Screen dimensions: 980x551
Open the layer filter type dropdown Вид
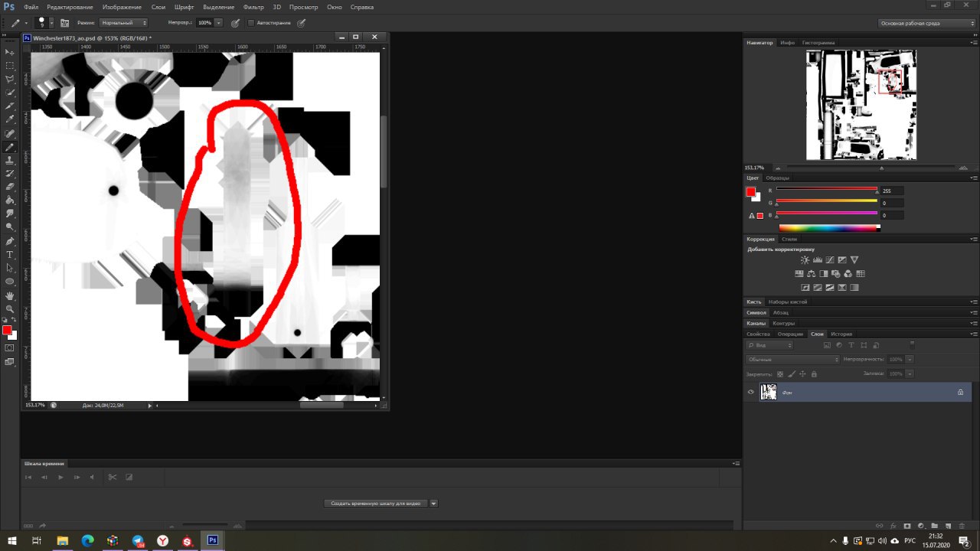point(770,345)
